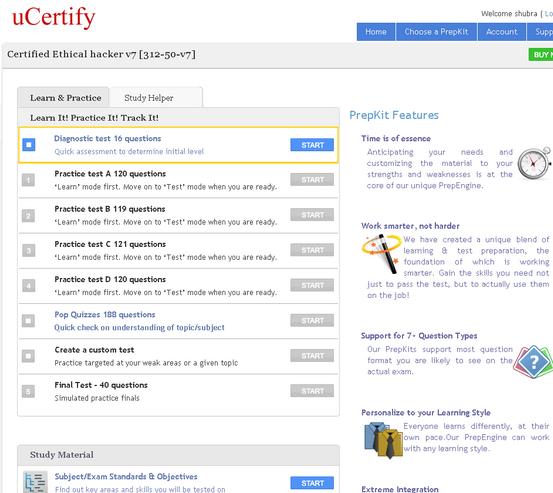Click Certified Ethical hacker v7 title

(101, 54)
